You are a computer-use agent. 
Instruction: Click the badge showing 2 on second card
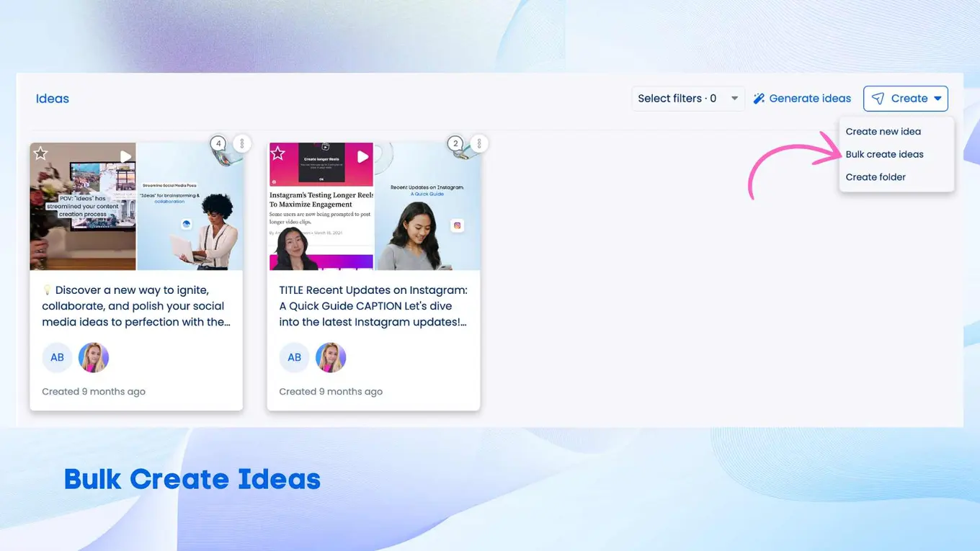[x=455, y=143]
